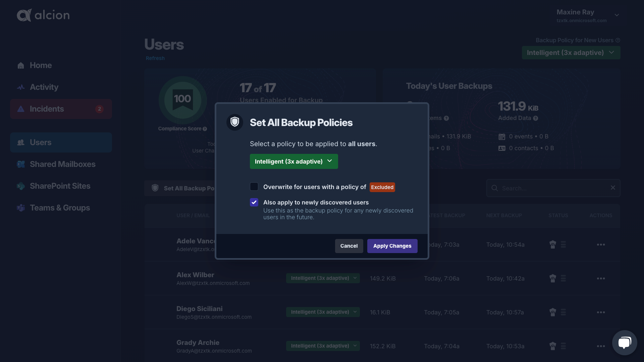Open Incidents in sidebar
644x362 pixels.
61,109
